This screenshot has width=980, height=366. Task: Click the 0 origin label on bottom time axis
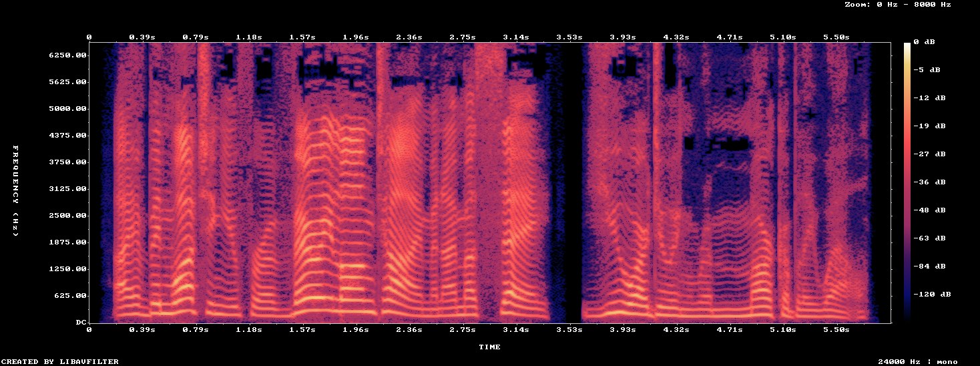coord(89,330)
